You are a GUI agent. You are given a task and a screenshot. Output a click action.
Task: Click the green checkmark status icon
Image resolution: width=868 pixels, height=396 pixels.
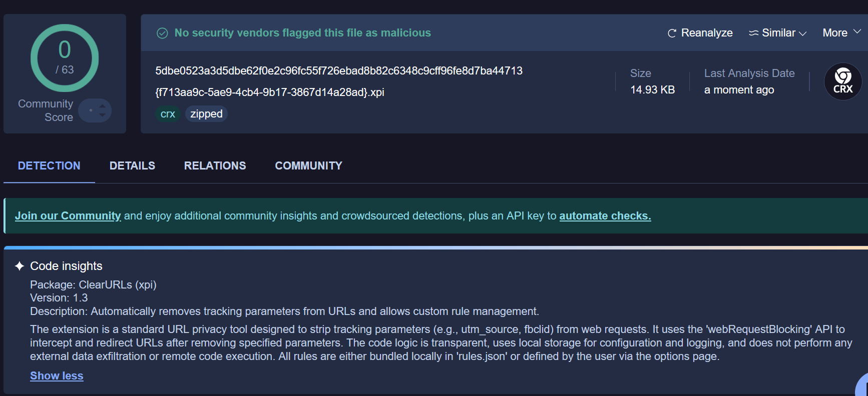162,33
